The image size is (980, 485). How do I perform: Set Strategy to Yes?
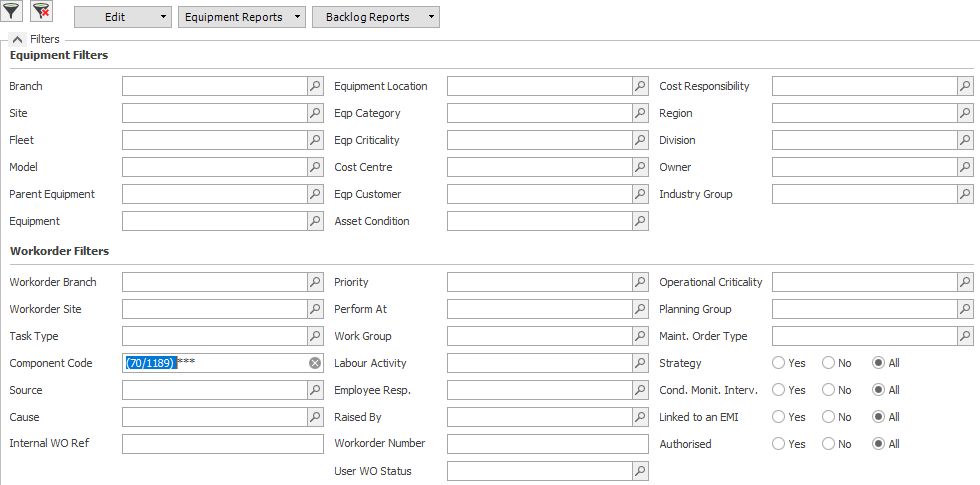click(x=779, y=362)
